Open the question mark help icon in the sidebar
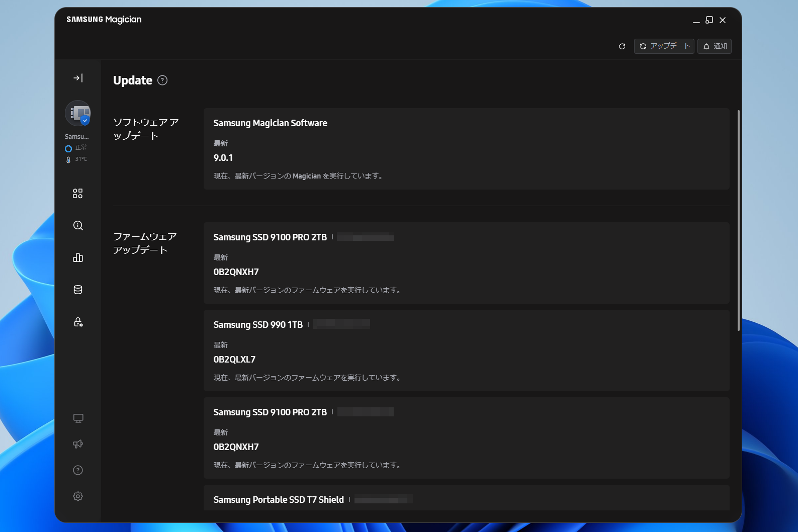 pyautogui.click(x=78, y=470)
